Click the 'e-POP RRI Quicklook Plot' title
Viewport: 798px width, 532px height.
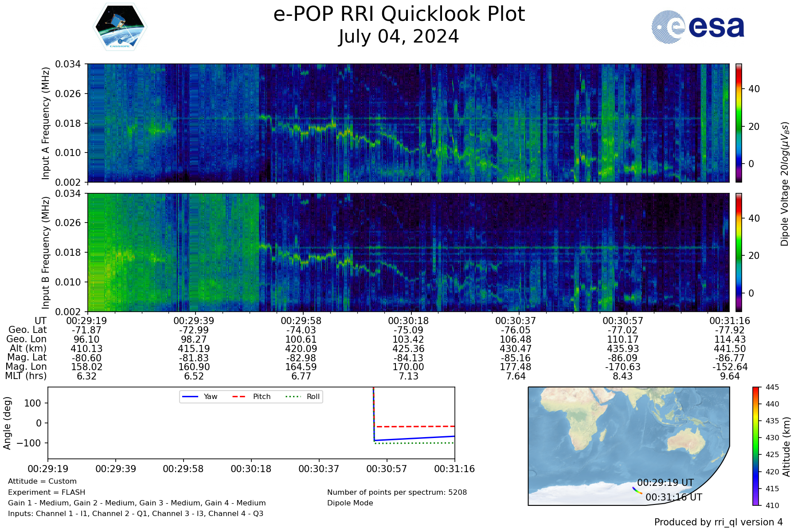pos(399,14)
